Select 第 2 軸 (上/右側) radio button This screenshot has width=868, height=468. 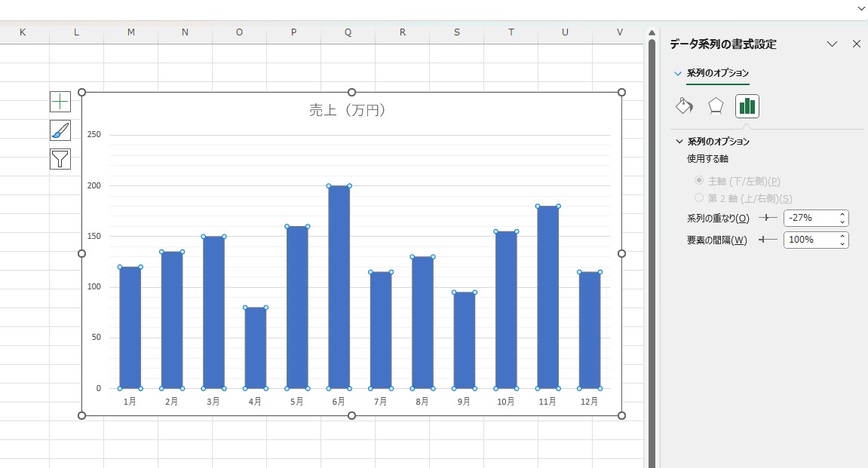[x=699, y=198]
